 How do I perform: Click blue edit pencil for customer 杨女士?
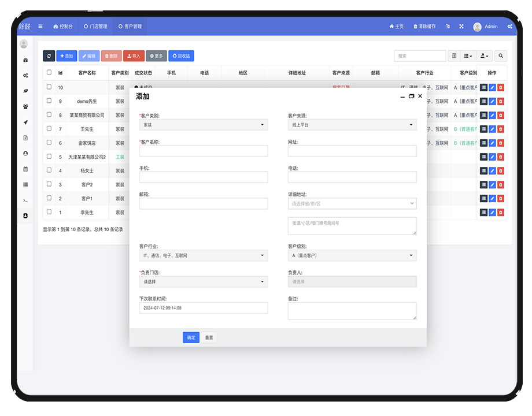coord(492,171)
